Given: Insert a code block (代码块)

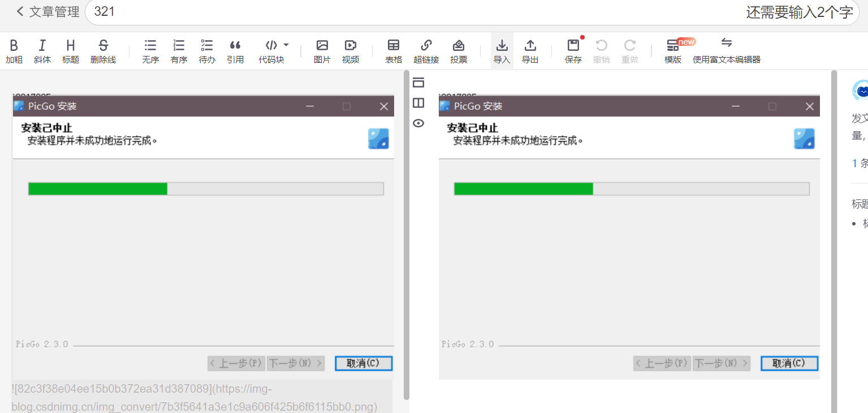Looking at the screenshot, I should (x=271, y=51).
